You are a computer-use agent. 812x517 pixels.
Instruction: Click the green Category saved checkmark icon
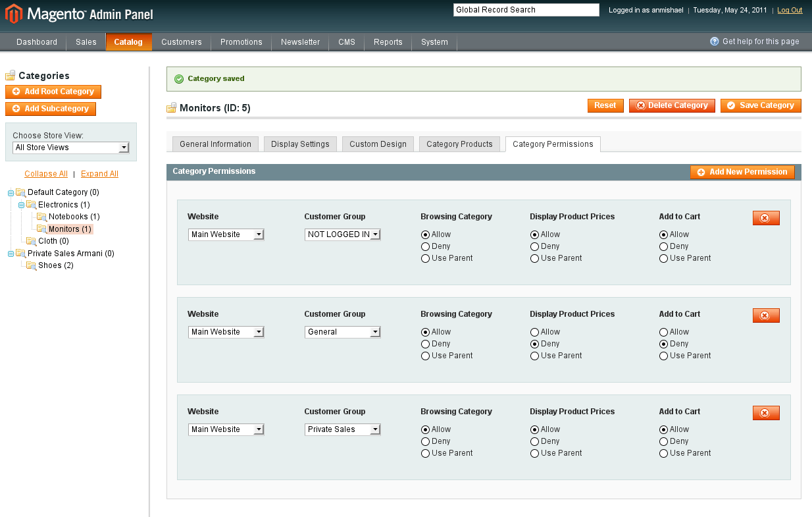coord(179,79)
